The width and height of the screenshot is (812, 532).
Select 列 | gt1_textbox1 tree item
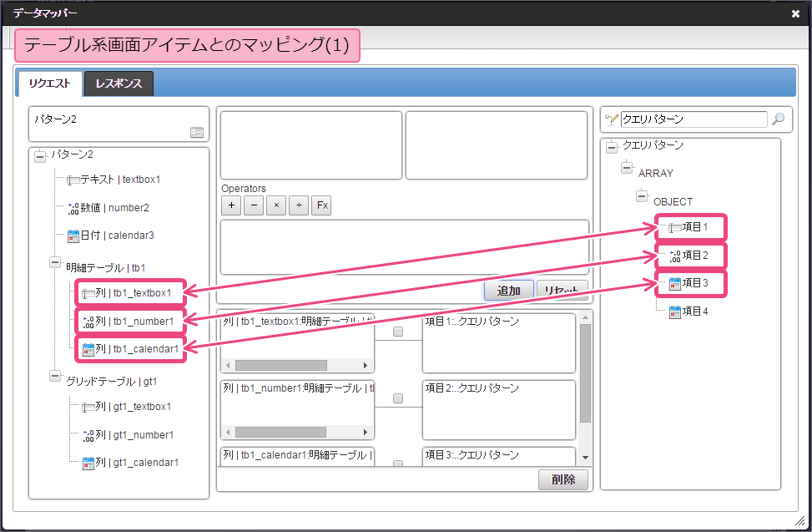pyautogui.click(x=133, y=408)
